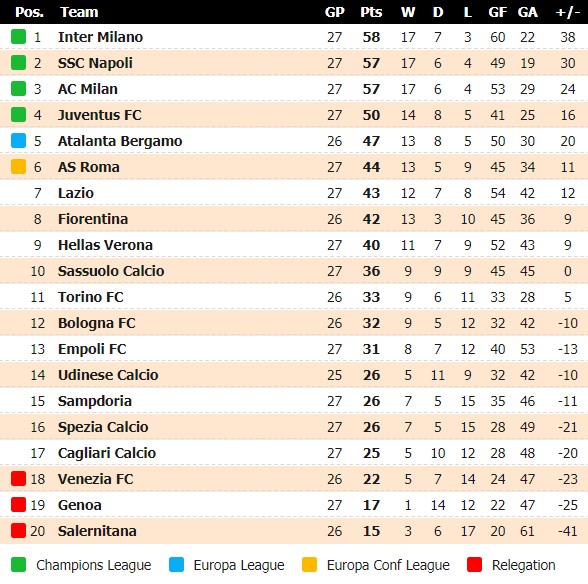Click the green marker beside Inter Milano
Image resolution: width=588 pixels, height=584 pixels.
[18, 37]
